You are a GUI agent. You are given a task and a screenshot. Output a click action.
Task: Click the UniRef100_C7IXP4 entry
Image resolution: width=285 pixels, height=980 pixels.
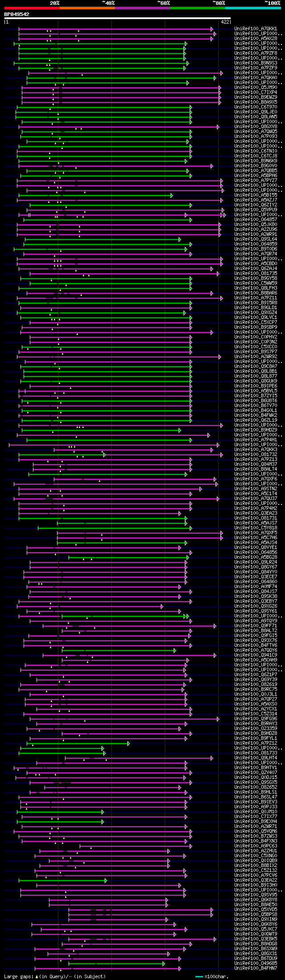coord(256,93)
